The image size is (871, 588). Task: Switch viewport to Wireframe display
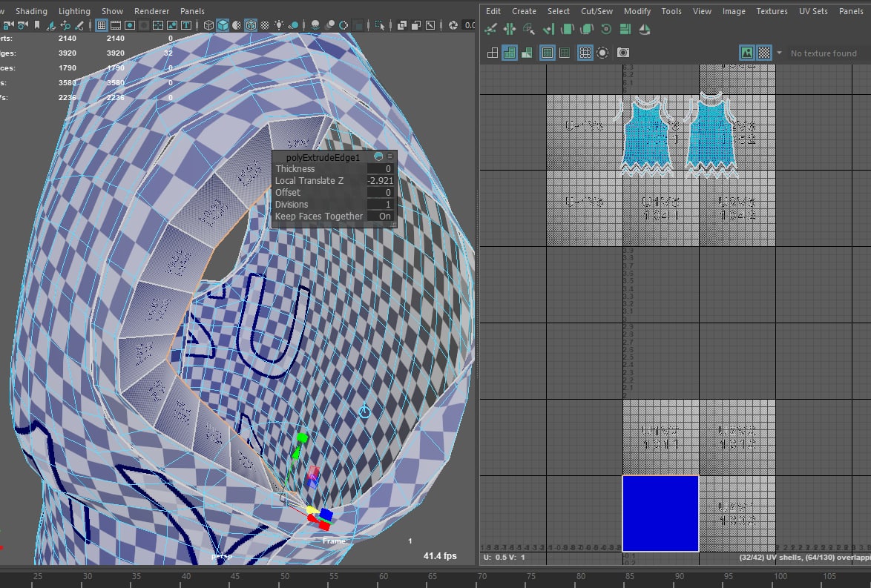(209, 25)
